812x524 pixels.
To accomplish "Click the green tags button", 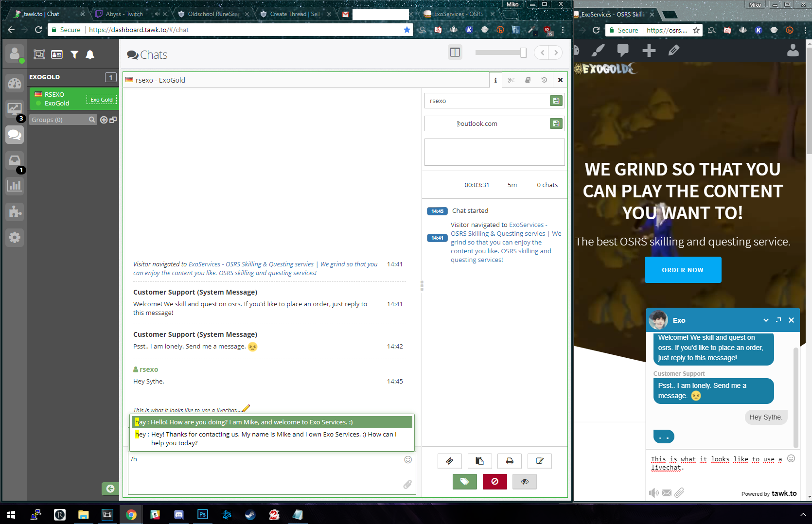I will [464, 481].
